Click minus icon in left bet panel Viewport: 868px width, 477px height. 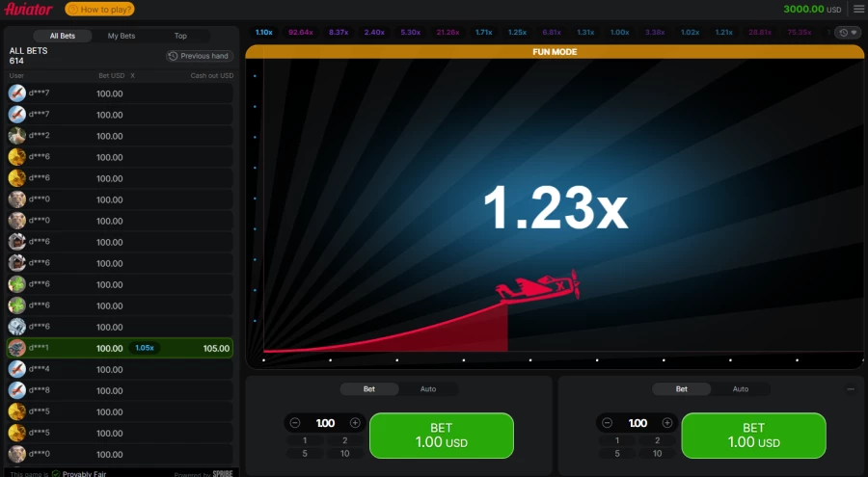pos(295,423)
